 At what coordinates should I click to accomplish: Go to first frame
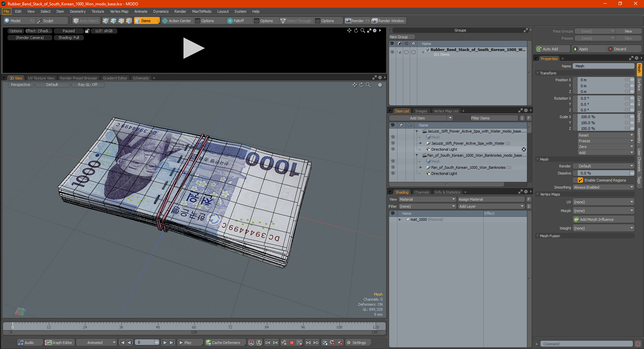[x=122, y=343]
